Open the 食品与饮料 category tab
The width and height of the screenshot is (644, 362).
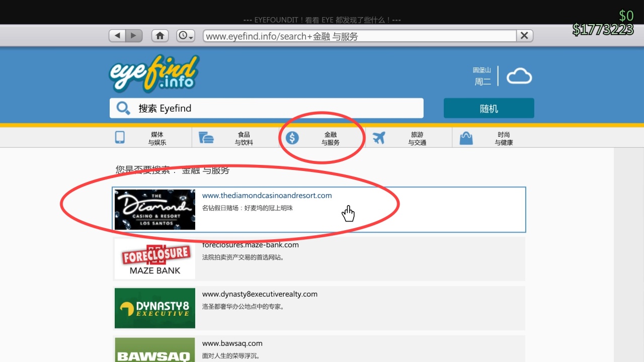tap(235, 138)
